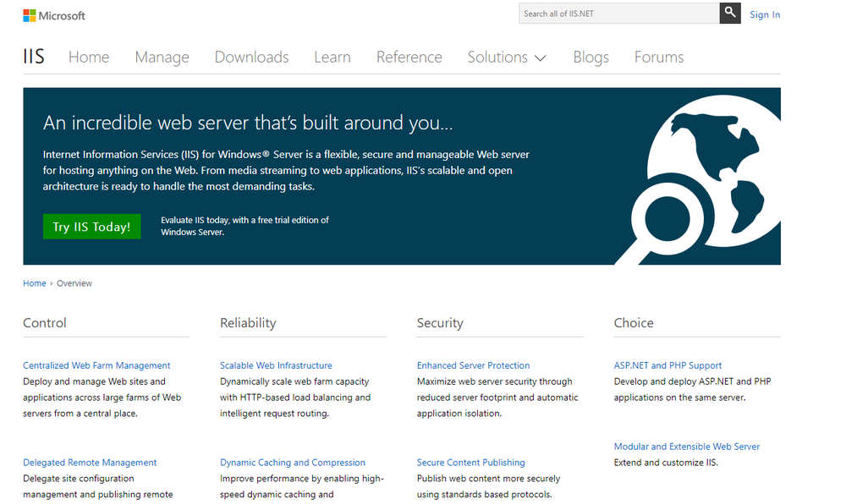Open the Blogs navigation item
846x504 pixels.
tap(591, 58)
